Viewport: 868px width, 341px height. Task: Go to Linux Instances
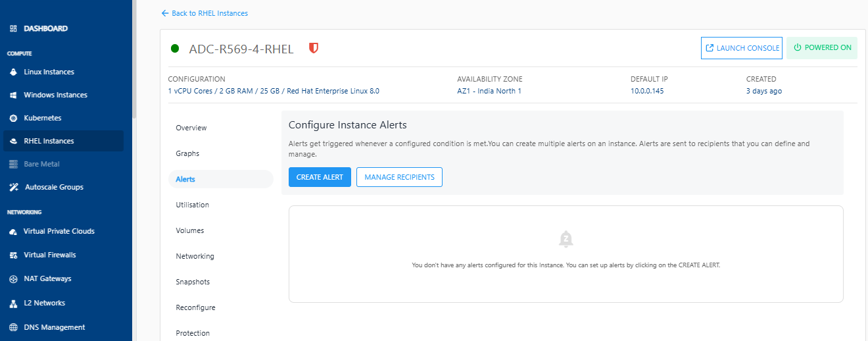coord(49,72)
